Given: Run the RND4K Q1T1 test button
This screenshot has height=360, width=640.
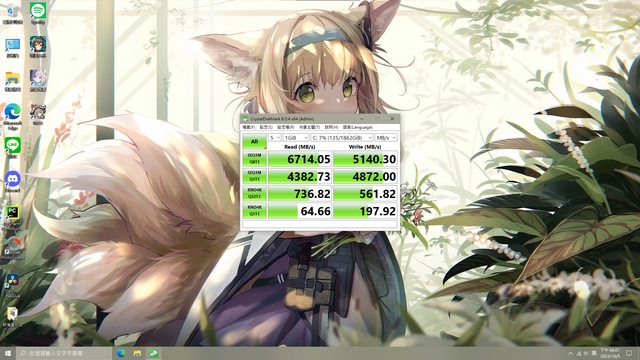Looking at the screenshot, I should pos(254,211).
